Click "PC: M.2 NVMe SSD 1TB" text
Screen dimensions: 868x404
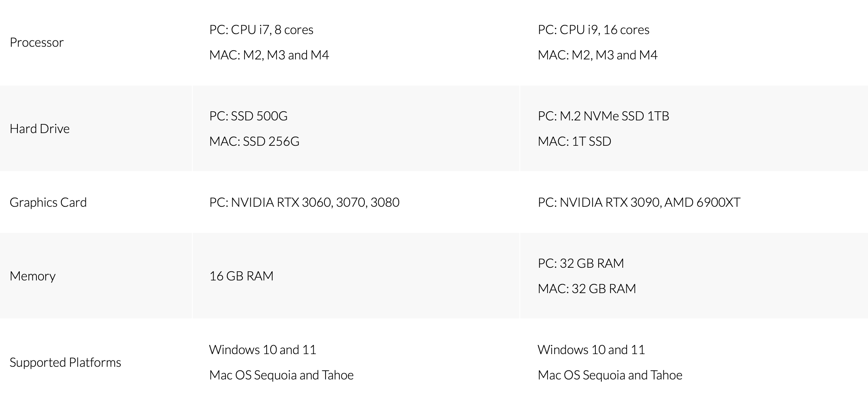[603, 116]
